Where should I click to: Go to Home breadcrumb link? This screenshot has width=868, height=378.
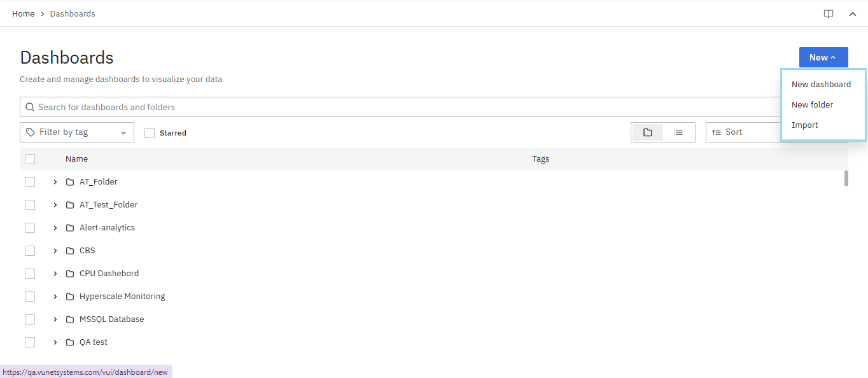(24, 14)
